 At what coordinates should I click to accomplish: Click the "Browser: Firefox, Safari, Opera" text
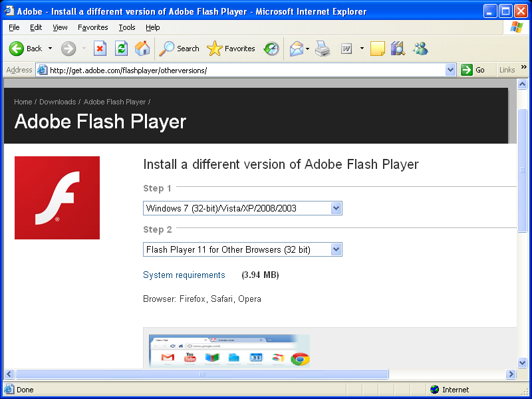tap(202, 299)
